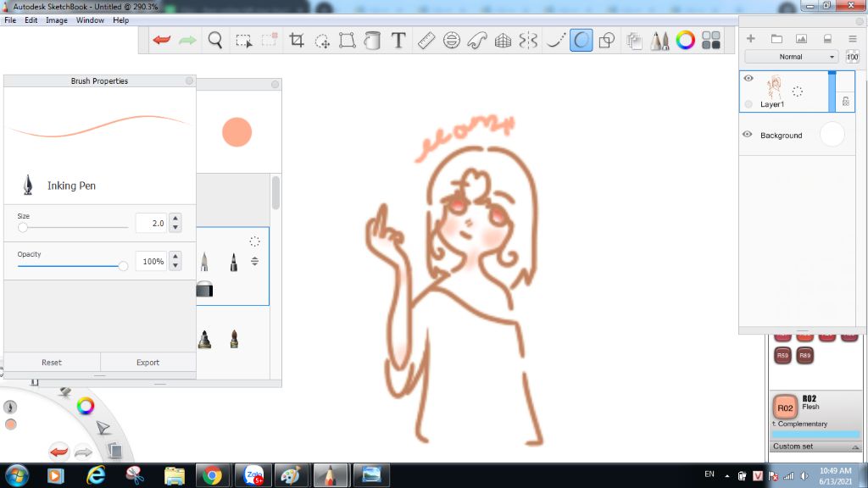Open blend mode Normal dropdown

(793, 57)
